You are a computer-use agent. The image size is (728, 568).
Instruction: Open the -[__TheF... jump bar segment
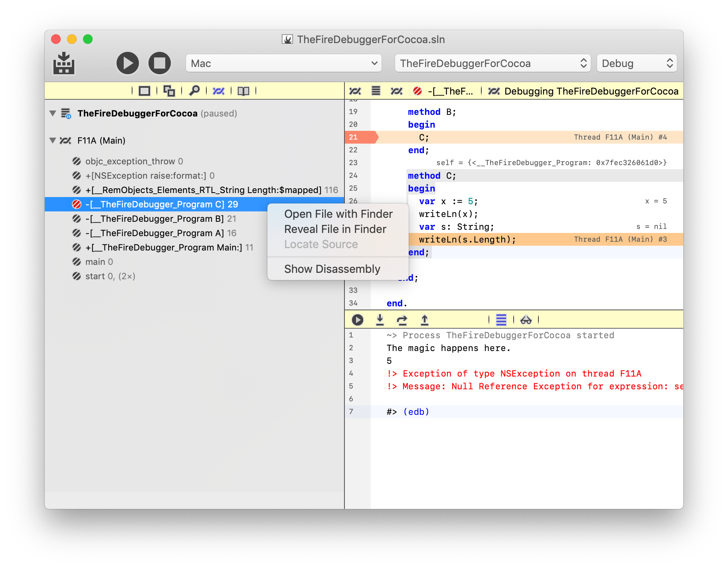coord(450,91)
